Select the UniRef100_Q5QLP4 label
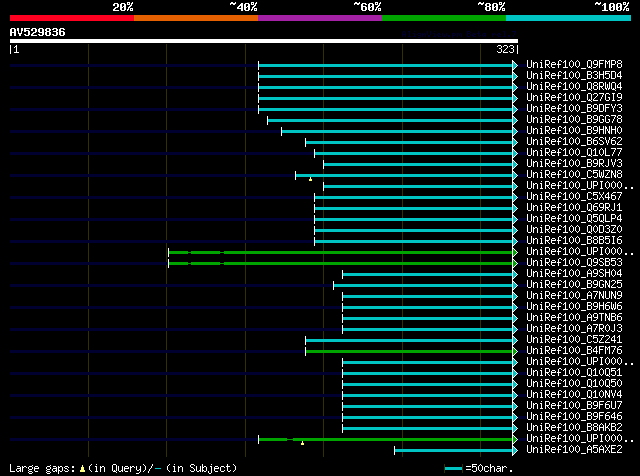The image size is (640, 476). click(574, 219)
